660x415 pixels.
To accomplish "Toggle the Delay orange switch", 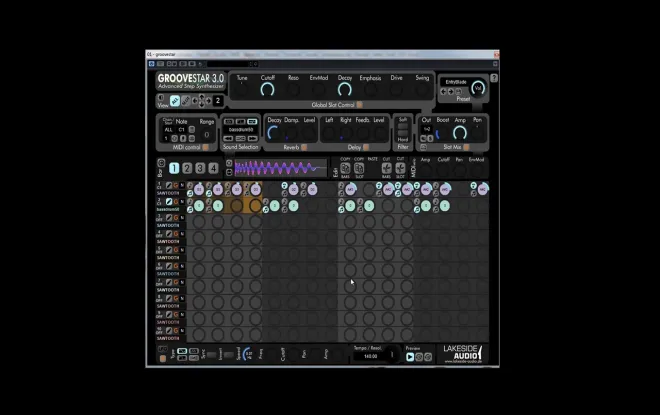I will (366, 147).
